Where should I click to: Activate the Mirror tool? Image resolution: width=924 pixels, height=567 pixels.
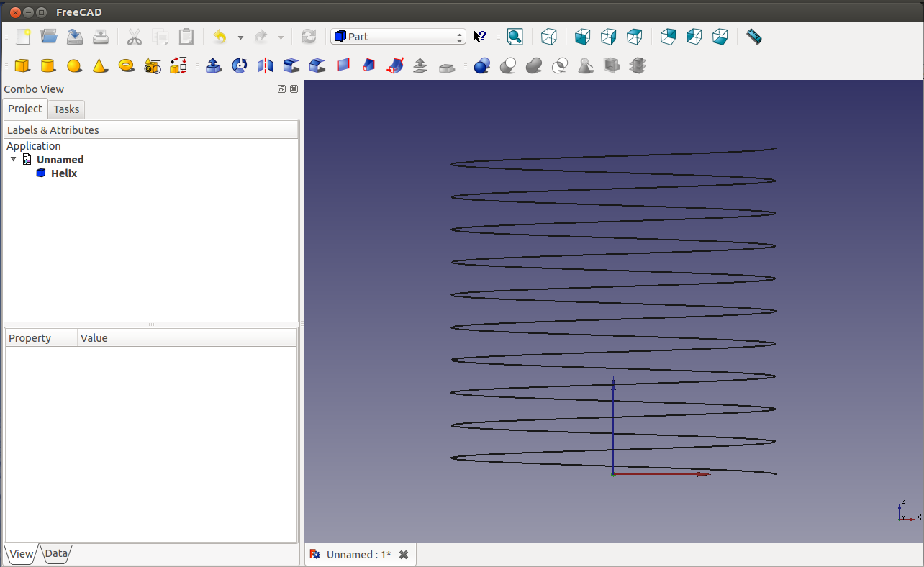click(266, 66)
